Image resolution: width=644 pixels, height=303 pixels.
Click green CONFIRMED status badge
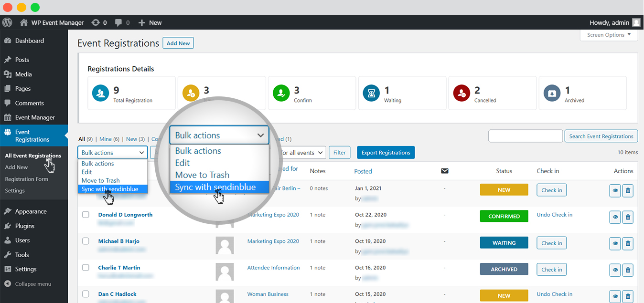pos(504,216)
